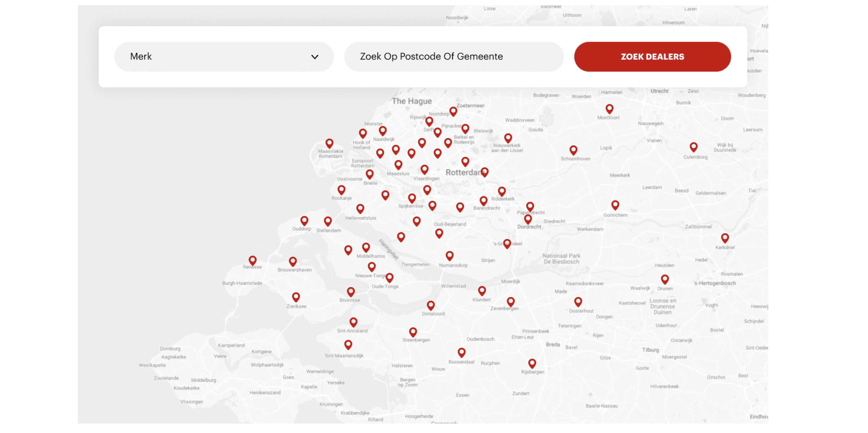Select the dealer pin at Ouddorp
This screenshot has width=868, height=433.
pyautogui.click(x=304, y=221)
